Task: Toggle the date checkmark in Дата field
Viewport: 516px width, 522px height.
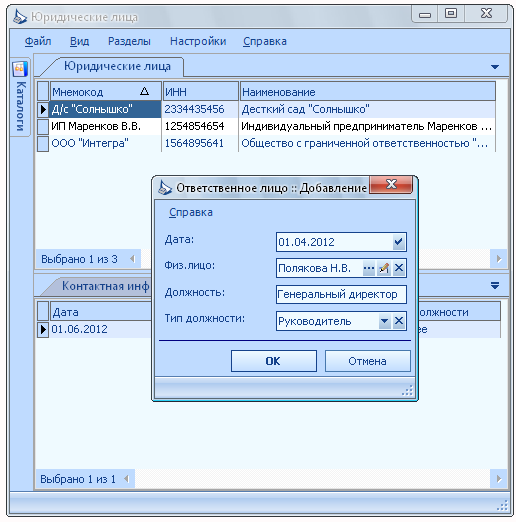Action: pyautogui.click(x=399, y=242)
